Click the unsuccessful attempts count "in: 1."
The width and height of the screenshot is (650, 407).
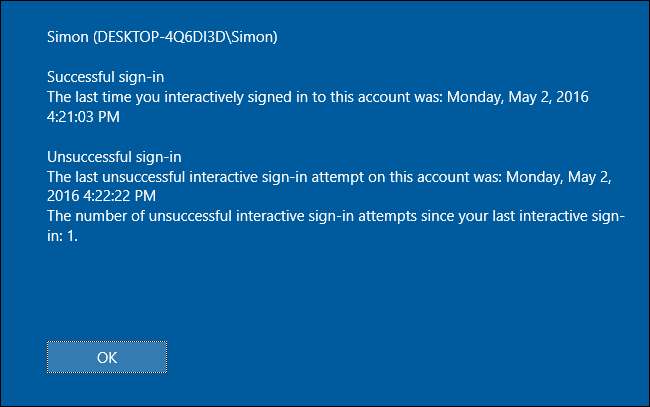(63, 236)
